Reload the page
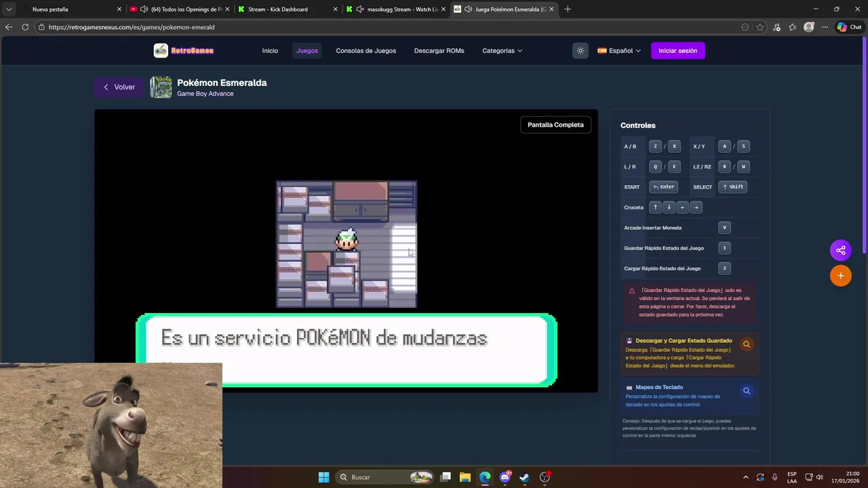Screen dimensions: 868x488 click(x=25, y=27)
